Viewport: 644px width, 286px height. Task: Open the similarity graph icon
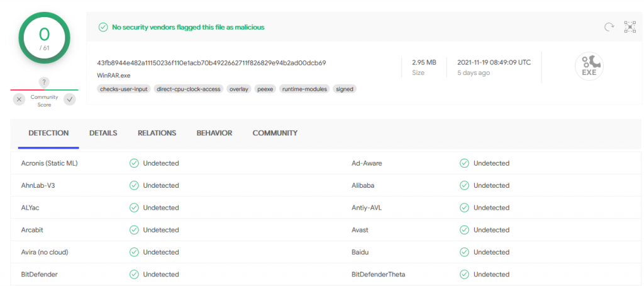click(x=630, y=27)
